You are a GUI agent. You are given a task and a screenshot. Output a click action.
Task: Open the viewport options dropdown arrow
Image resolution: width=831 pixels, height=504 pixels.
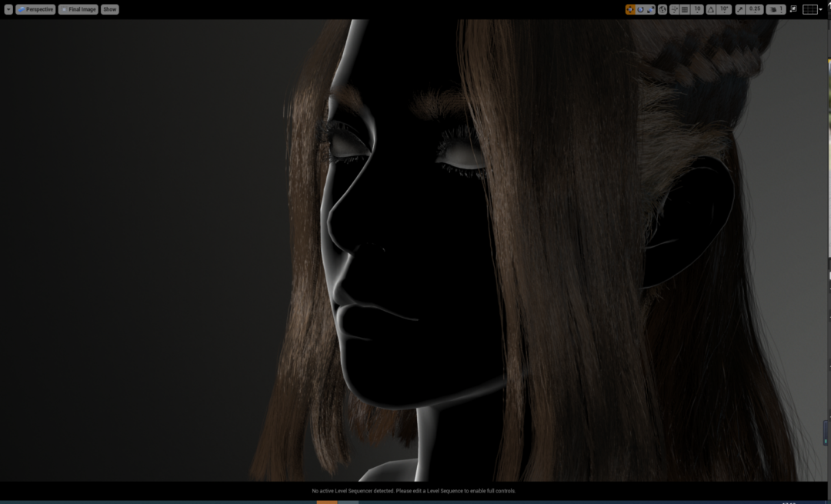8,9
